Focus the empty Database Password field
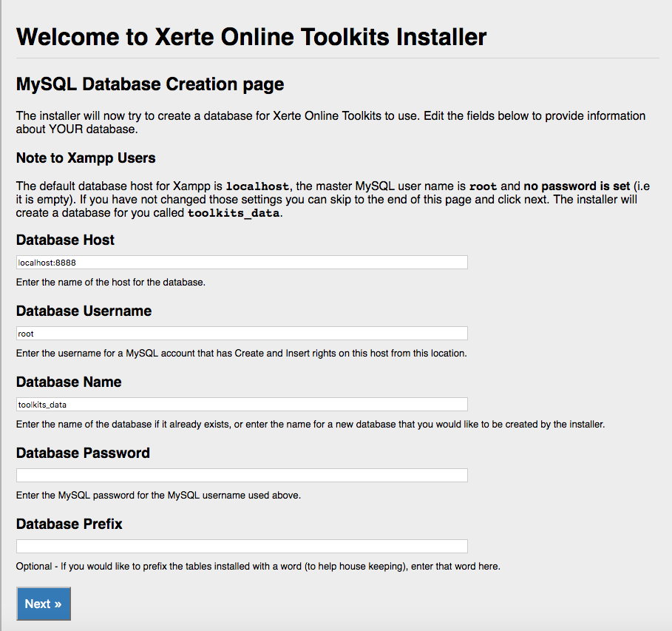This screenshot has width=672, height=631. click(x=242, y=476)
